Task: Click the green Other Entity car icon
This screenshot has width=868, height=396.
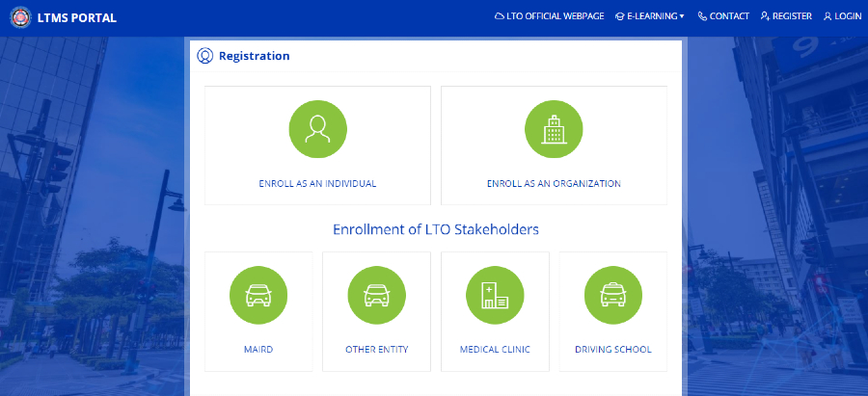Action: pos(376,295)
